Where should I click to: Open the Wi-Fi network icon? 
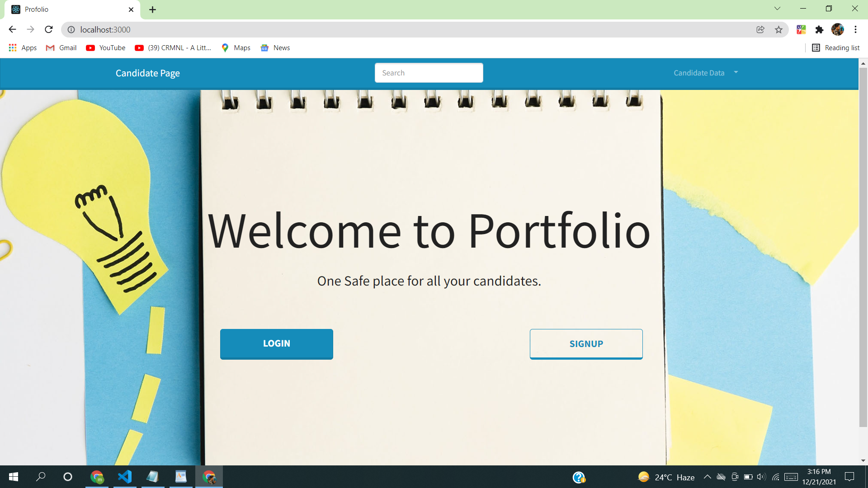coord(775,477)
